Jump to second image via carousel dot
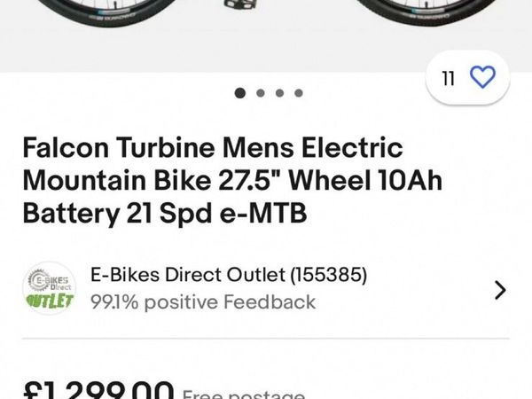This screenshot has height=399, width=532. pos(260,92)
